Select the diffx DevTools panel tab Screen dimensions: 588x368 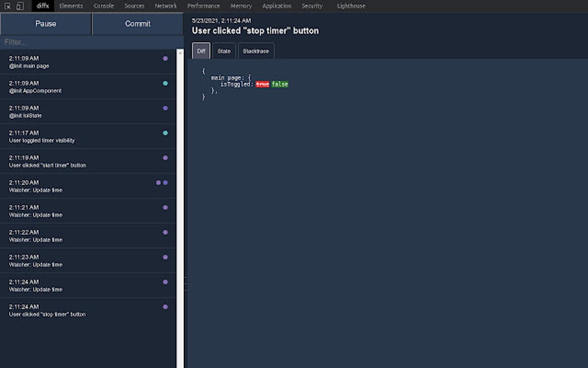coord(42,6)
